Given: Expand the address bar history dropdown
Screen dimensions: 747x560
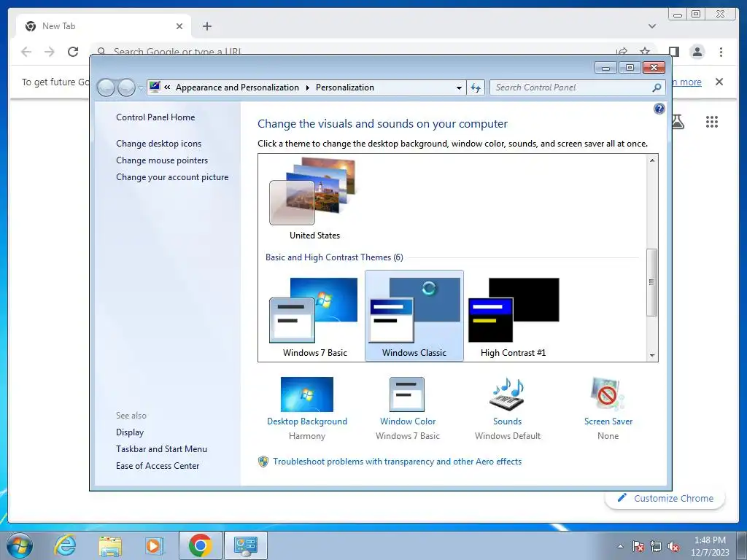Looking at the screenshot, I should (x=459, y=87).
